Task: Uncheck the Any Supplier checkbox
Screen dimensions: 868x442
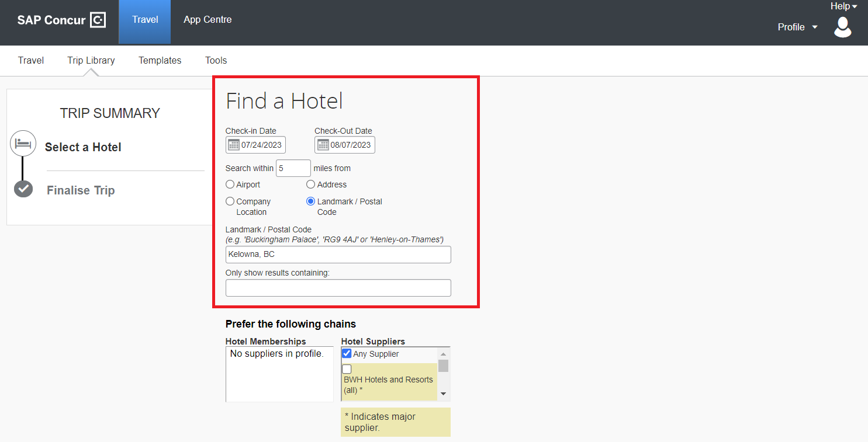Action: click(347, 353)
